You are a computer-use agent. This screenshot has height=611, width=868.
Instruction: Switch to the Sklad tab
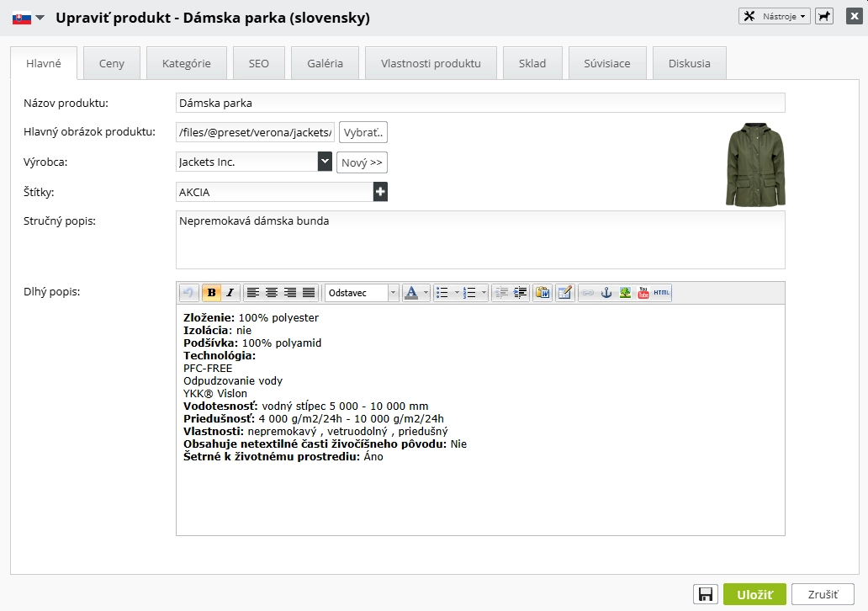pos(532,63)
